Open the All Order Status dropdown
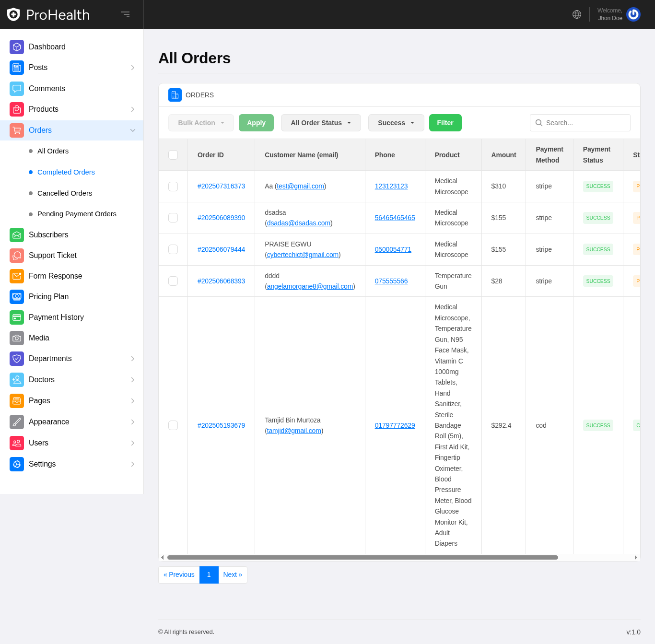 pos(321,123)
